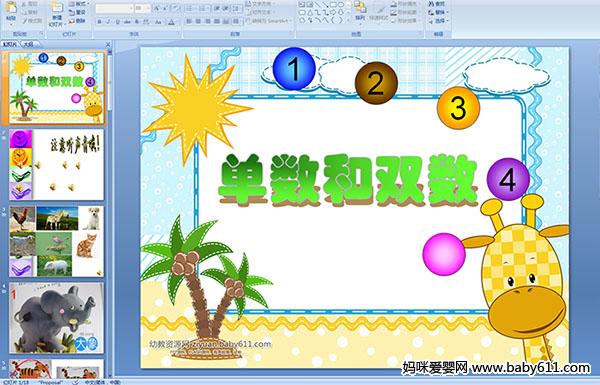
Task: Click the font color swatch button
Action: pyautogui.click(x=171, y=22)
